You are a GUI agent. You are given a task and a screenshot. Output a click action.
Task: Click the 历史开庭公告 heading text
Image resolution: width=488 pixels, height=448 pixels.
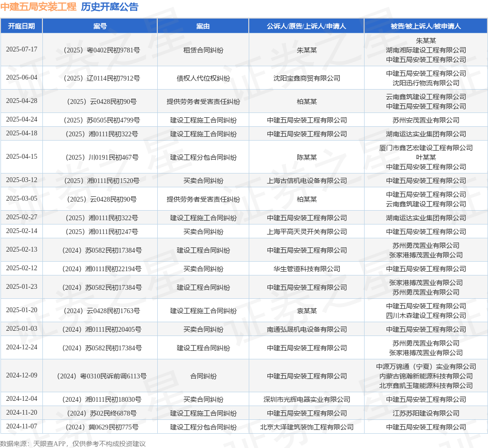[x=110, y=7]
